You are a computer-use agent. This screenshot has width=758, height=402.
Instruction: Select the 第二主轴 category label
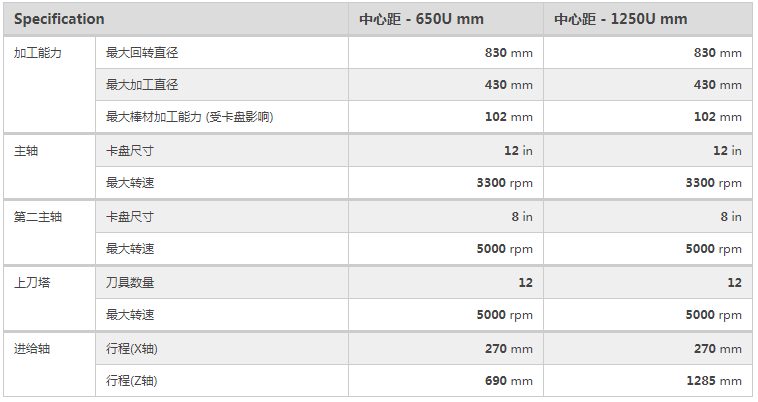[38, 217]
